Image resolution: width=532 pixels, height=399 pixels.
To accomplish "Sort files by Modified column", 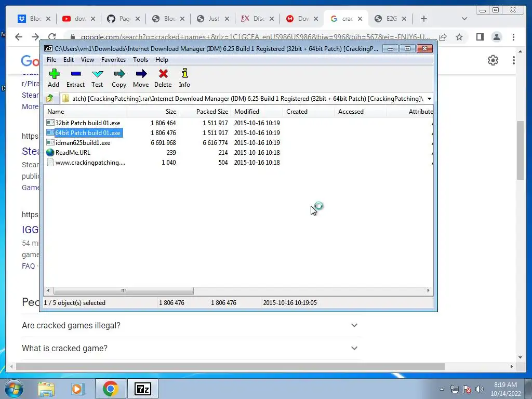I will [x=257, y=112].
